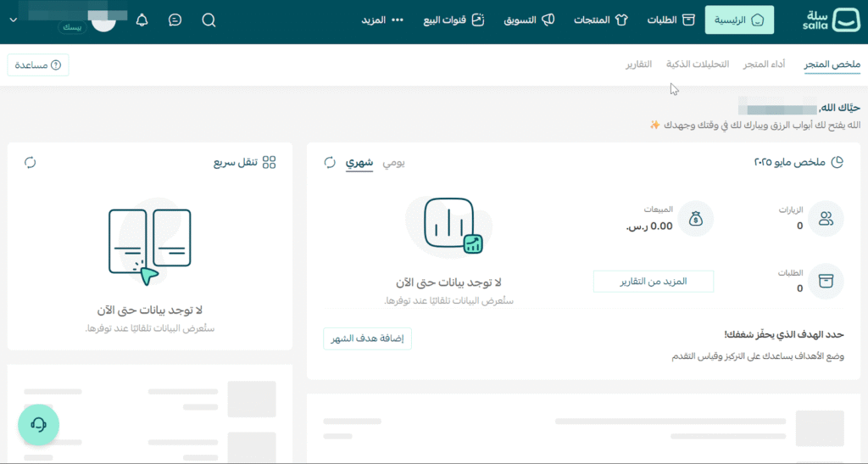Click the مساعدة help button
The image size is (868, 464).
pyautogui.click(x=38, y=64)
